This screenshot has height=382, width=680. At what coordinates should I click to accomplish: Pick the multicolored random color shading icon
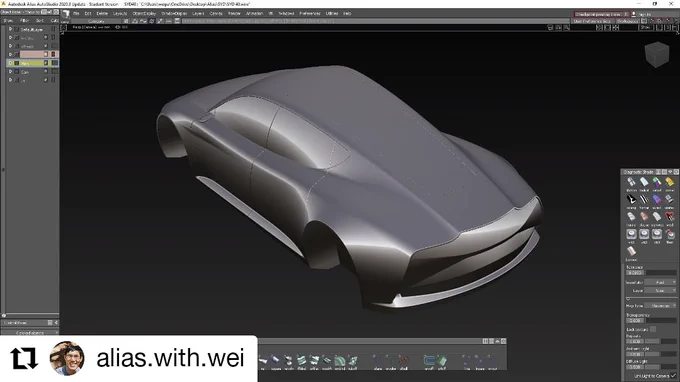tap(657, 182)
